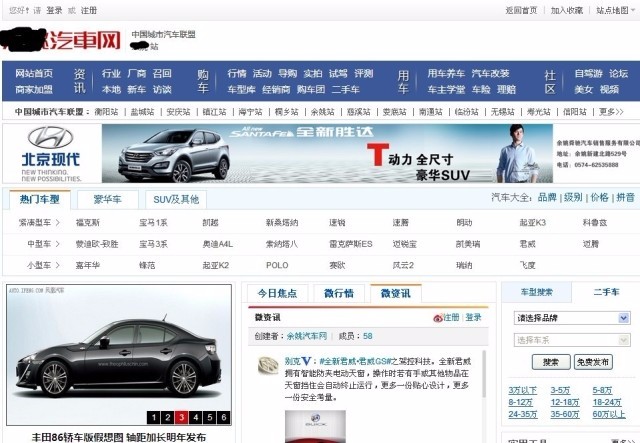The image size is (640, 443).
Task: Go to slide 1 of the carousel
Action: pos(154,417)
